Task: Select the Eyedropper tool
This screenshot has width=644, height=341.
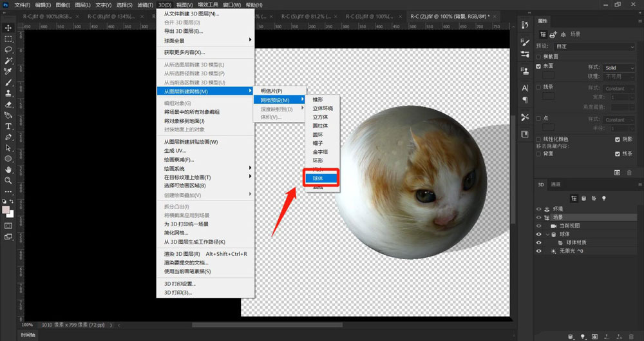Action: [x=8, y=72]
